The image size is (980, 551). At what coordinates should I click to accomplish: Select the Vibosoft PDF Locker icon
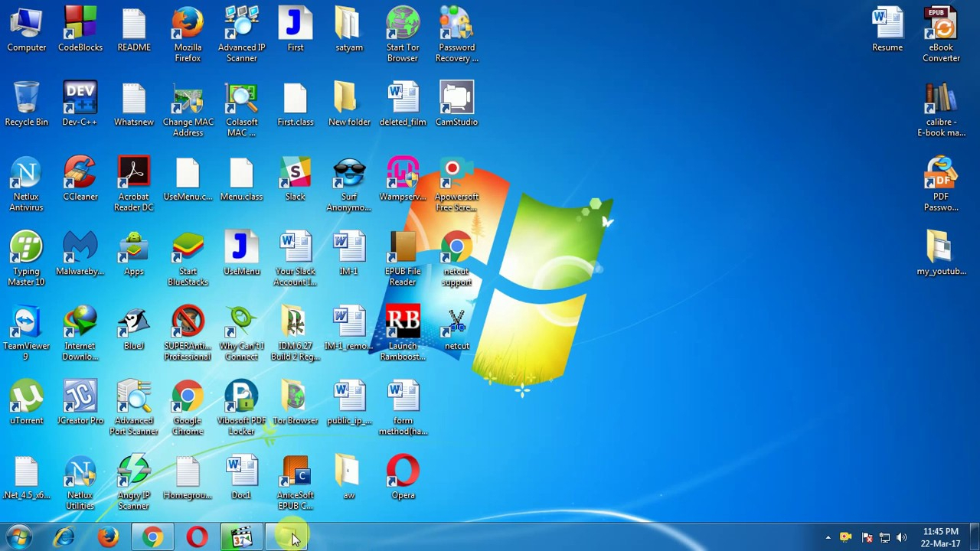tap(241, 409)
